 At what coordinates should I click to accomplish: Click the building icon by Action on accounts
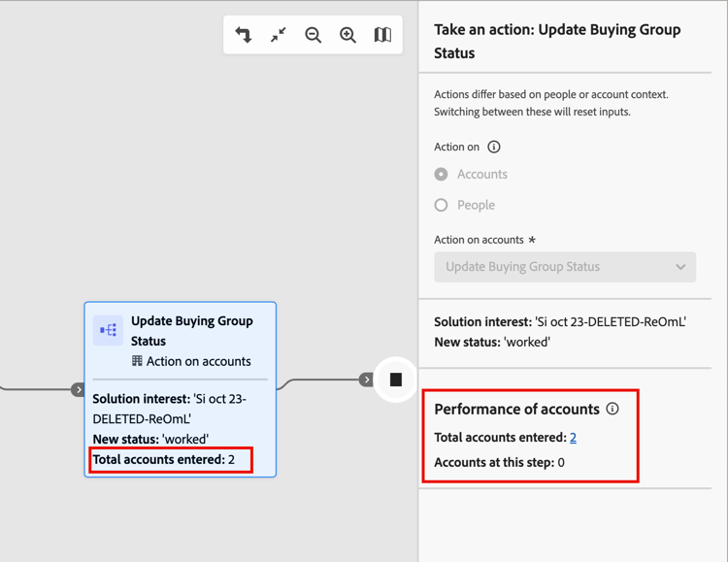(137, 361)
